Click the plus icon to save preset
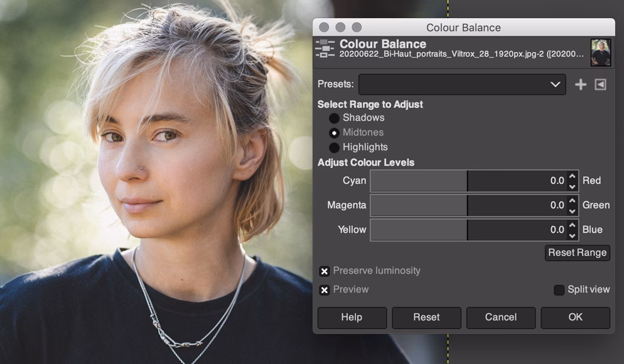 pyautogui.click(x=581, y=84)
